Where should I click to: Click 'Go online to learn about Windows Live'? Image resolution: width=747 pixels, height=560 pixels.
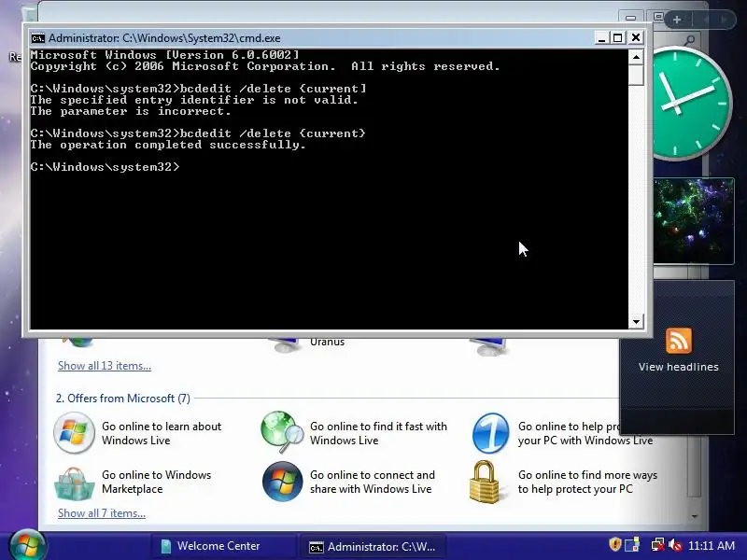162,433
